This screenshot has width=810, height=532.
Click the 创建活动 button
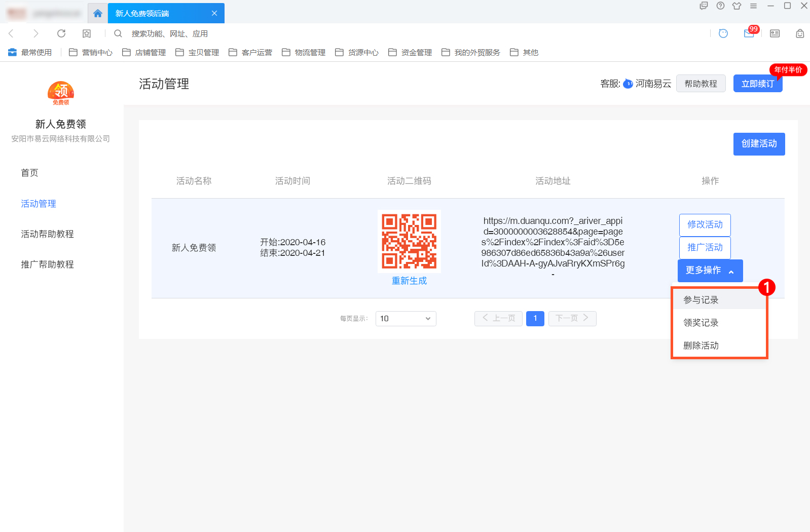pos(759,144)
